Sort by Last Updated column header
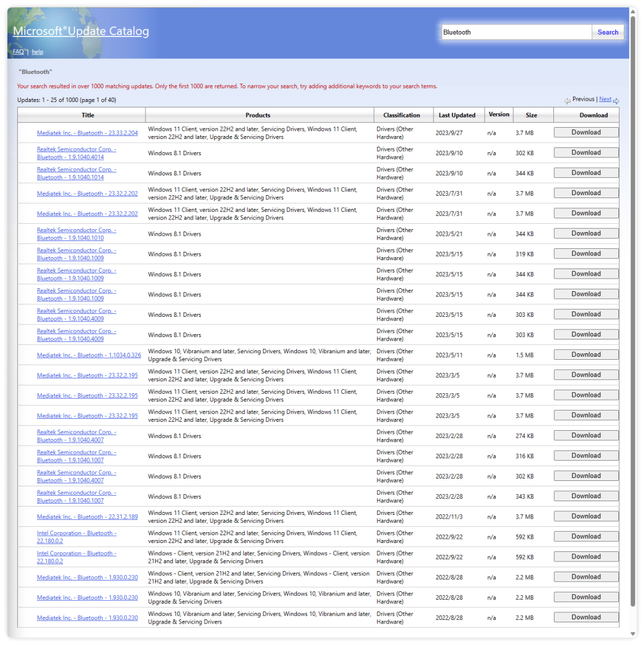644x645 pixels. coord(457,115)
